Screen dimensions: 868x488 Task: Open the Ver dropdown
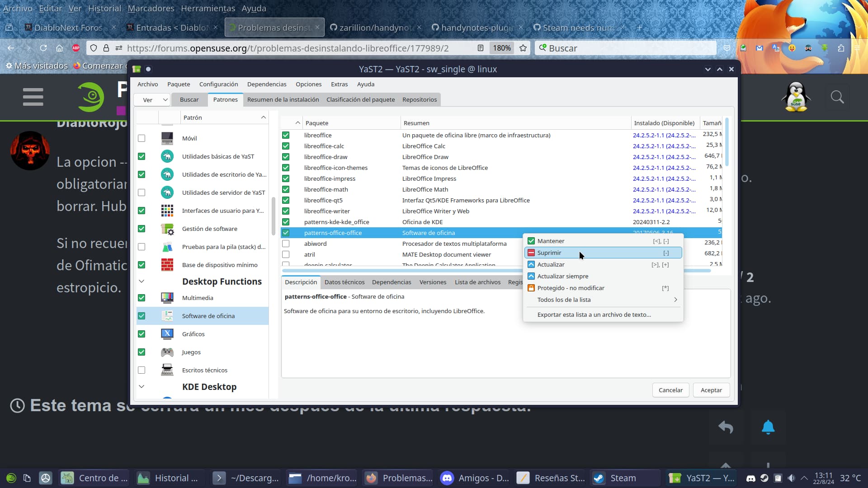152,100
